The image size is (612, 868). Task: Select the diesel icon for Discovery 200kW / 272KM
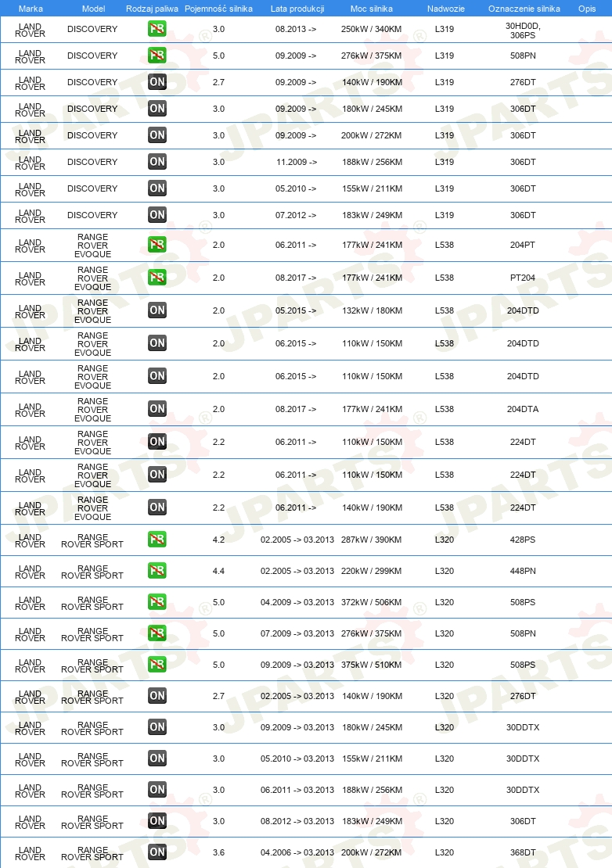[x=157, y=135]
